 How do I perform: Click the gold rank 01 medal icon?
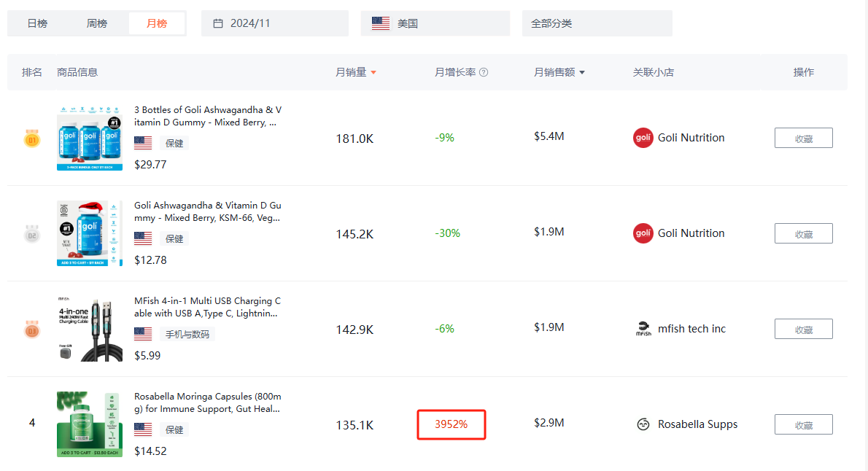pos(32,138)
